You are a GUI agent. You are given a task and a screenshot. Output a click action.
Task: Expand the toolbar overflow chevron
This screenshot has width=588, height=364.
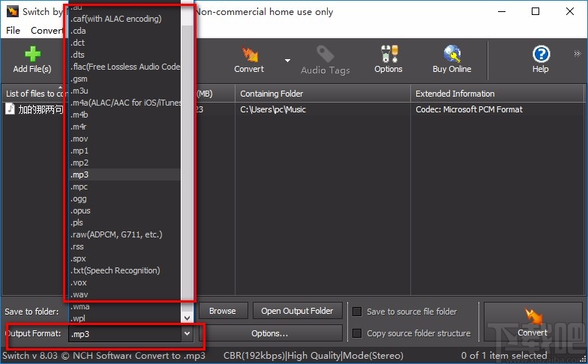(577, 54)
